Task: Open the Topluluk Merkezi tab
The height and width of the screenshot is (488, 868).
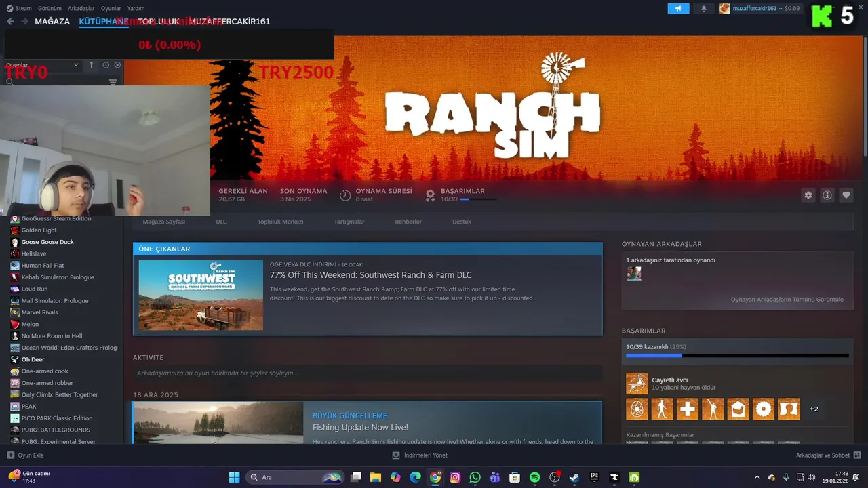Action: point(280,222)
